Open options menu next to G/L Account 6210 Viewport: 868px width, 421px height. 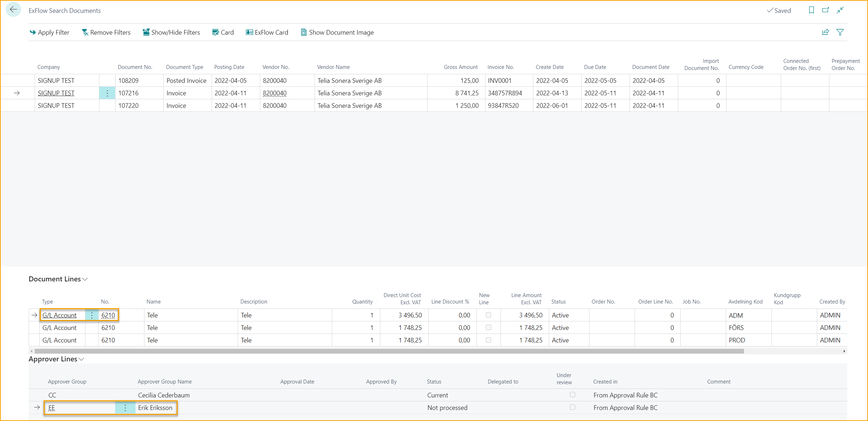92,315
